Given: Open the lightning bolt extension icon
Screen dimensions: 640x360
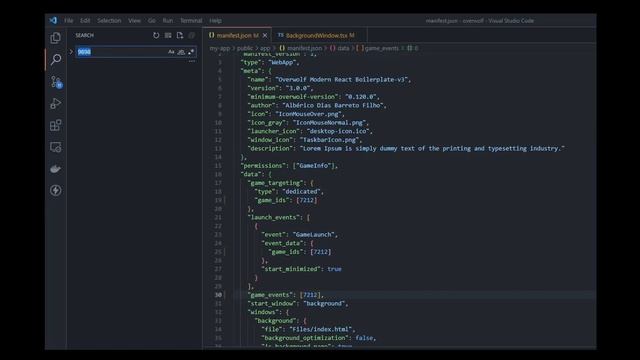Looking at the screenshot, I should pyautogui.click(x=56, y=190).
